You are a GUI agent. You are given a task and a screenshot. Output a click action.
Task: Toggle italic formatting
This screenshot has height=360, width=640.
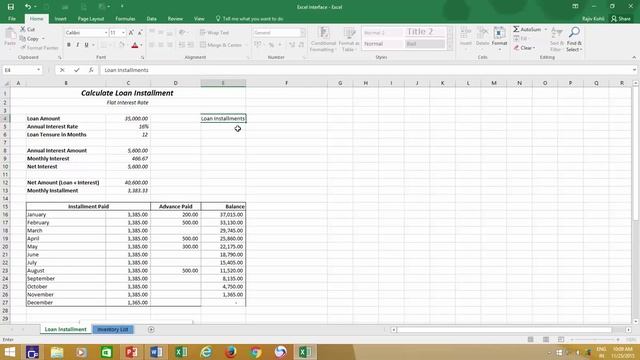(78, 45)
